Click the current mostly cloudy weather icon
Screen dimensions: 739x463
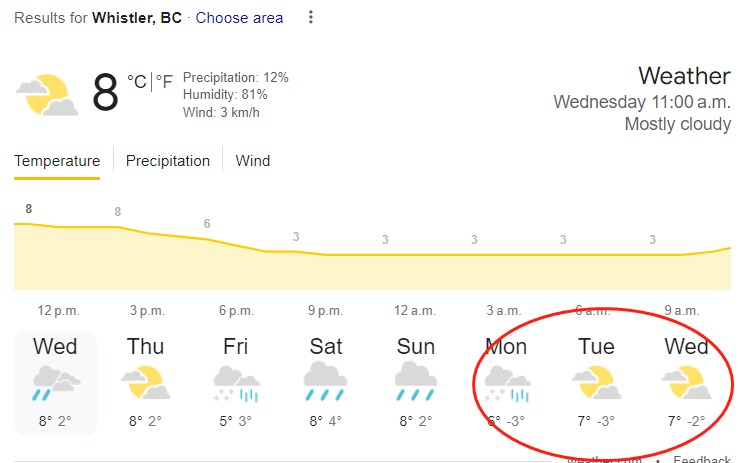(x=47, y=95)
